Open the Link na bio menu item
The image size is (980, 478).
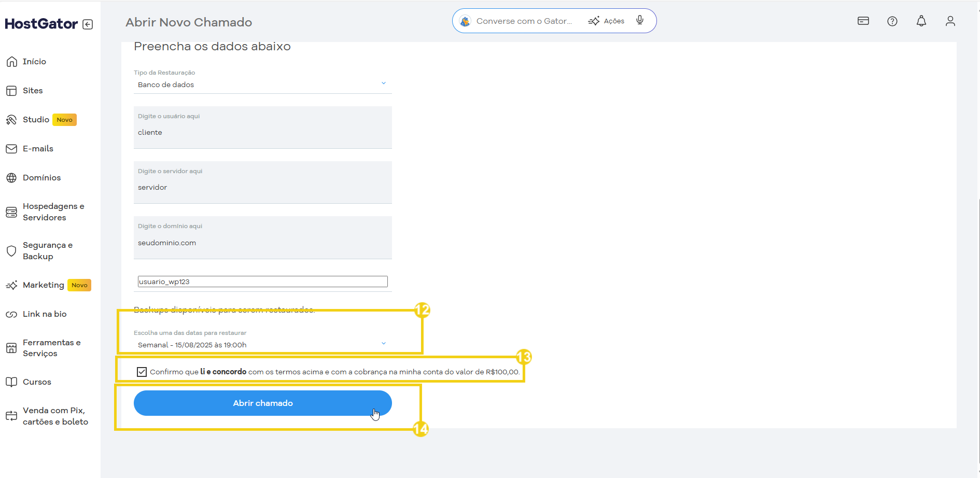(x=45, y=314)
